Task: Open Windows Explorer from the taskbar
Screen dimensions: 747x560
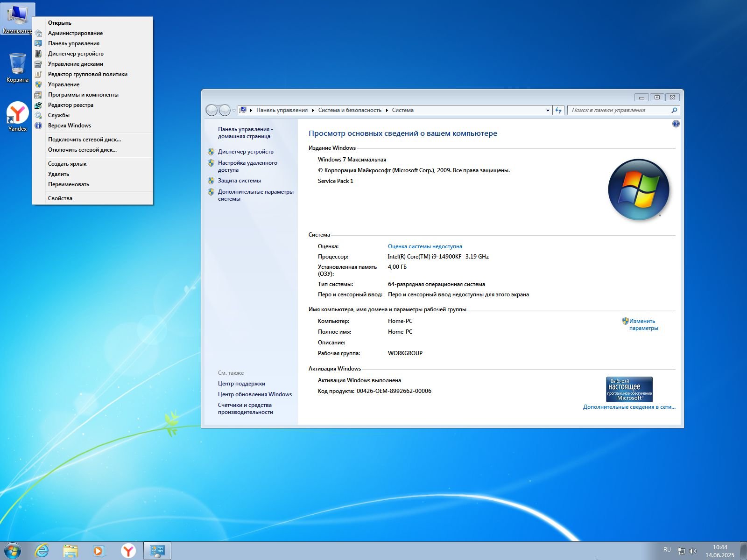Action: click(70, 551)
